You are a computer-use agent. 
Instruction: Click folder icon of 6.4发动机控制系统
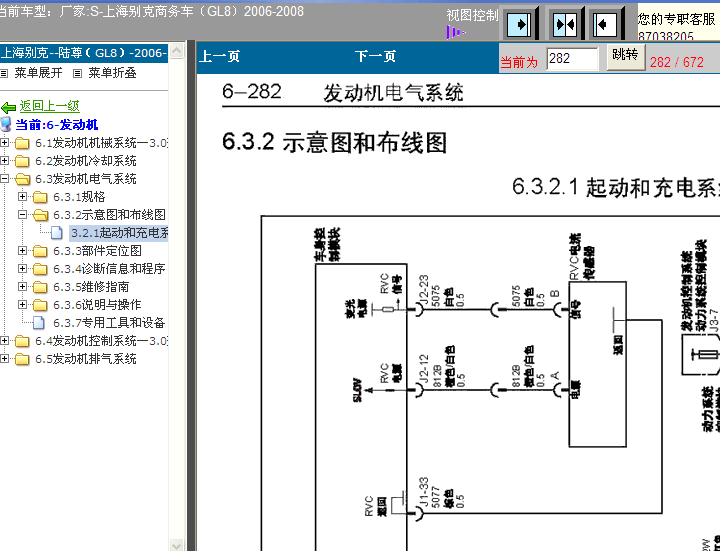pos(22,341)
